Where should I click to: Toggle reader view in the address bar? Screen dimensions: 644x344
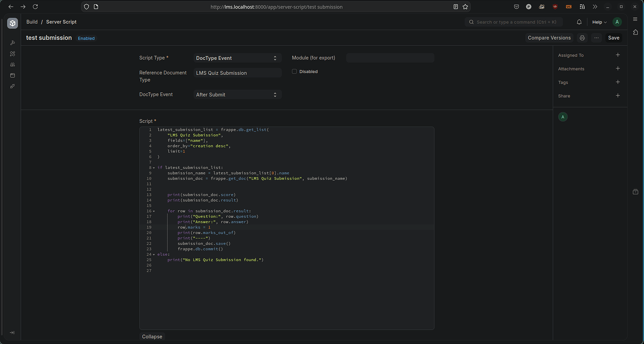455,7
